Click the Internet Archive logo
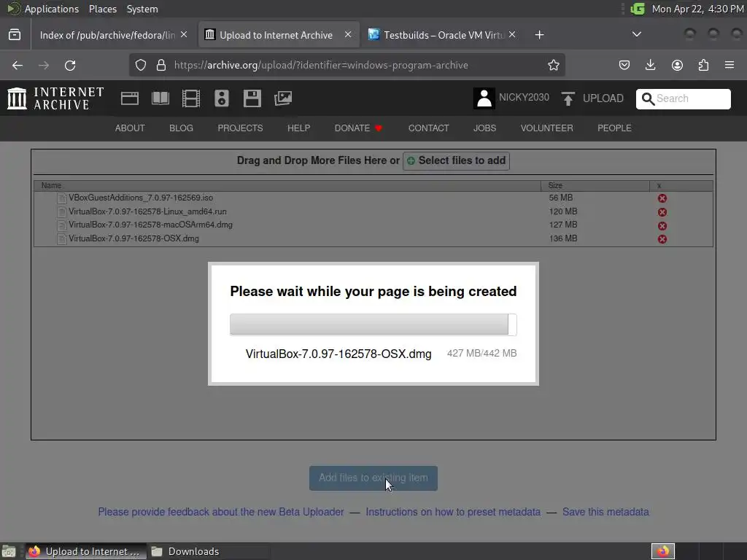This screenshot has height=560, width=747. [x=55, y=98]
